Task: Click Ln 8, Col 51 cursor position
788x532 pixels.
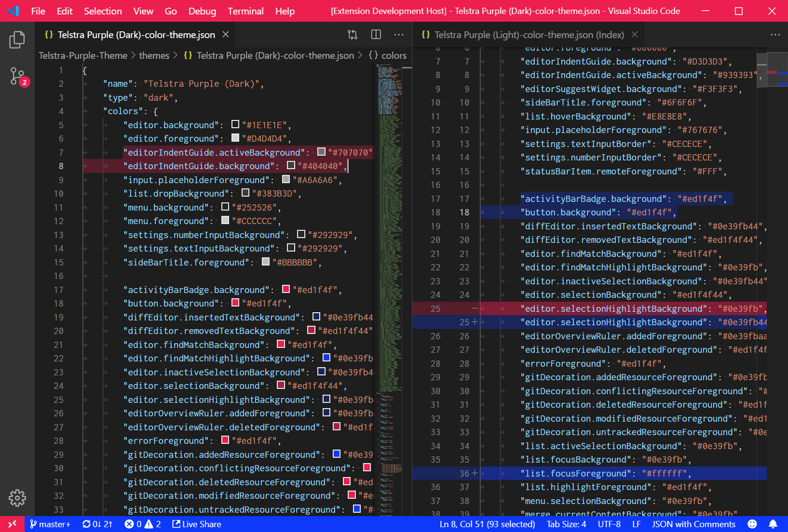Action: [x=487, y=524]
